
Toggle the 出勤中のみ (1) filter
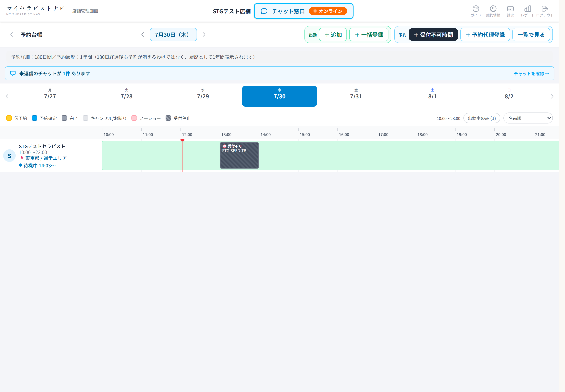482,118
